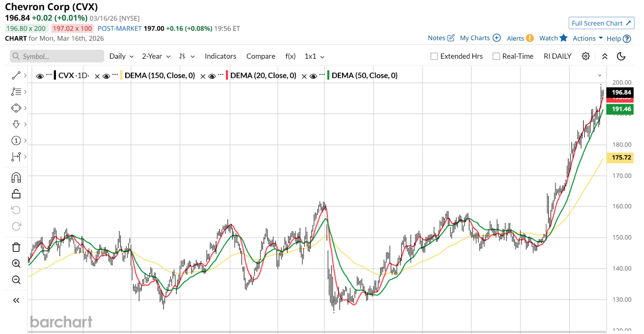Open more options for CVX 1D series
This screenshot has width=644, height=334.
point(49,75)
